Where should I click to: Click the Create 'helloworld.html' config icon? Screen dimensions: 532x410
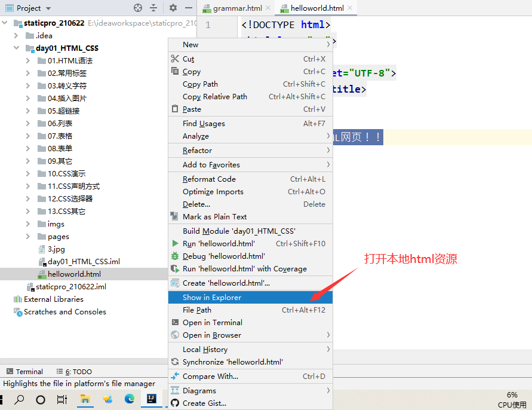175,283
